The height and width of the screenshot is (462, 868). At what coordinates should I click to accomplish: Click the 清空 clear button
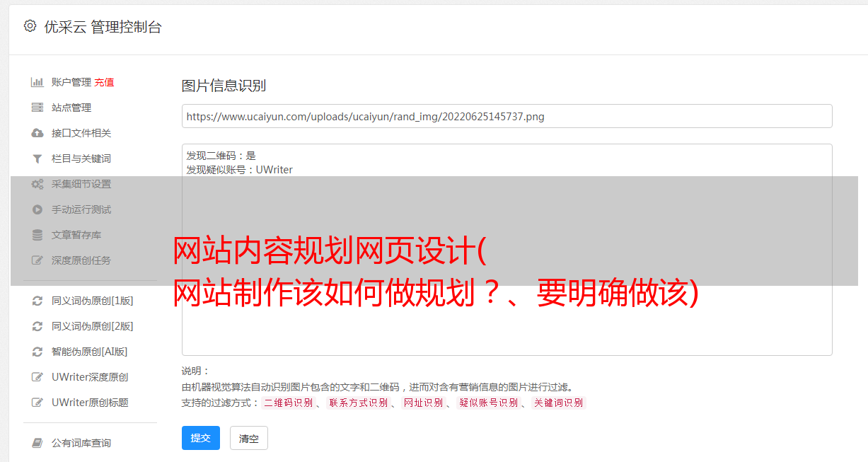click(249, 439)
